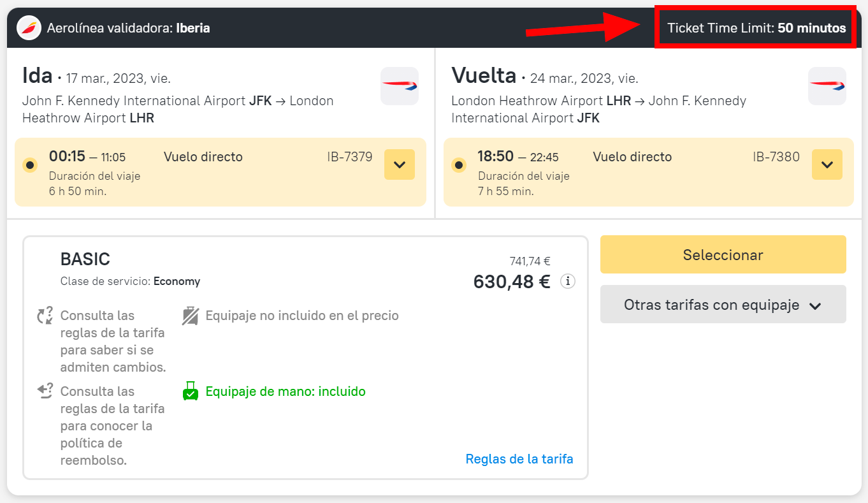Open the Otras tarifas con equipaje dropdown
Screen dimensions: 868x503
723,305
